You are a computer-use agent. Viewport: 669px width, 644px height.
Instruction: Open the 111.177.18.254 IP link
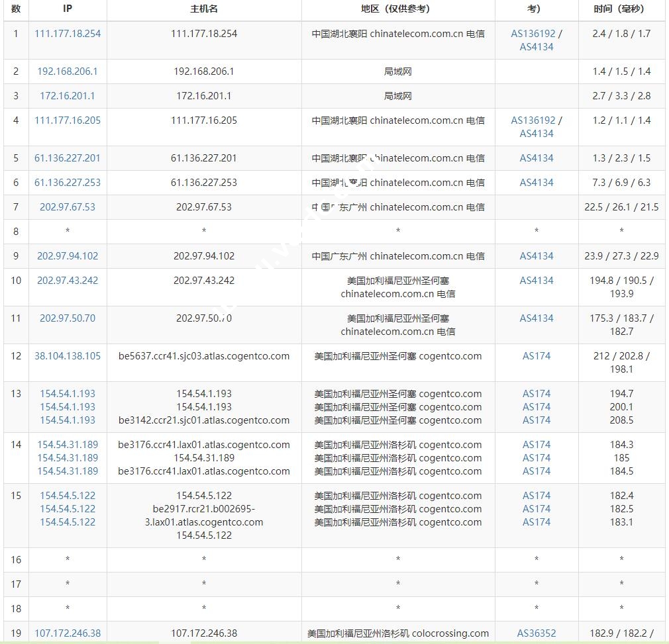68,34
